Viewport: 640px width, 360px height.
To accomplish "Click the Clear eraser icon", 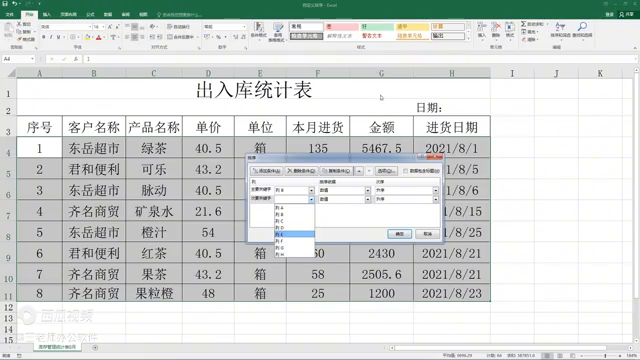I will (523, 40).
